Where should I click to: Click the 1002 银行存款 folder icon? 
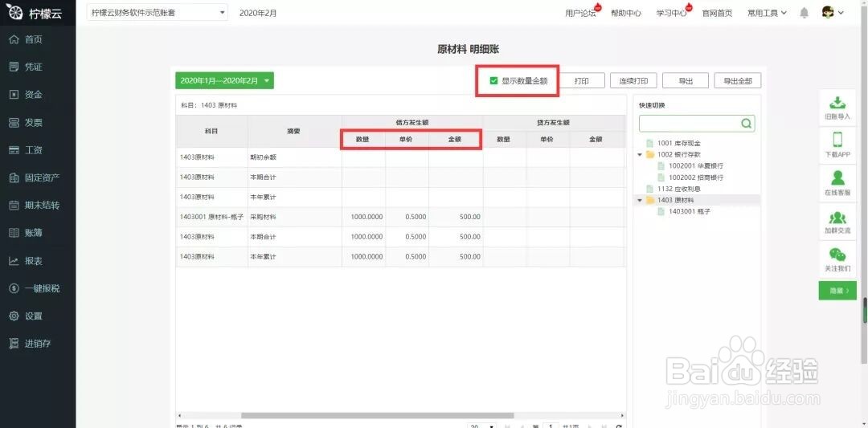[650, 155]
